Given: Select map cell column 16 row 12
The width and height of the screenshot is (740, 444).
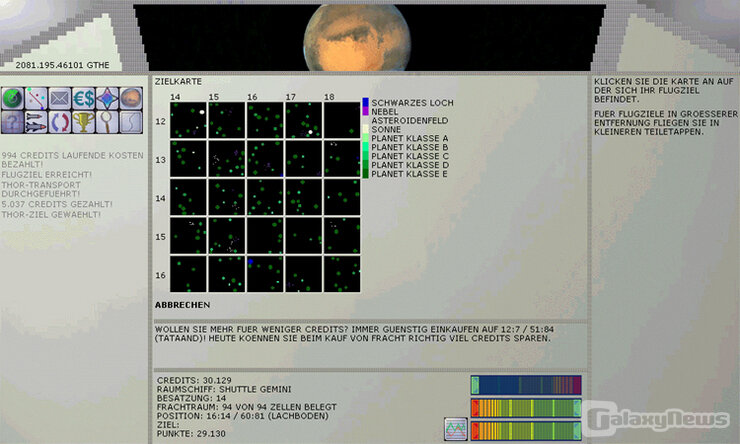Looking at the screenshot, I should 265,120.
